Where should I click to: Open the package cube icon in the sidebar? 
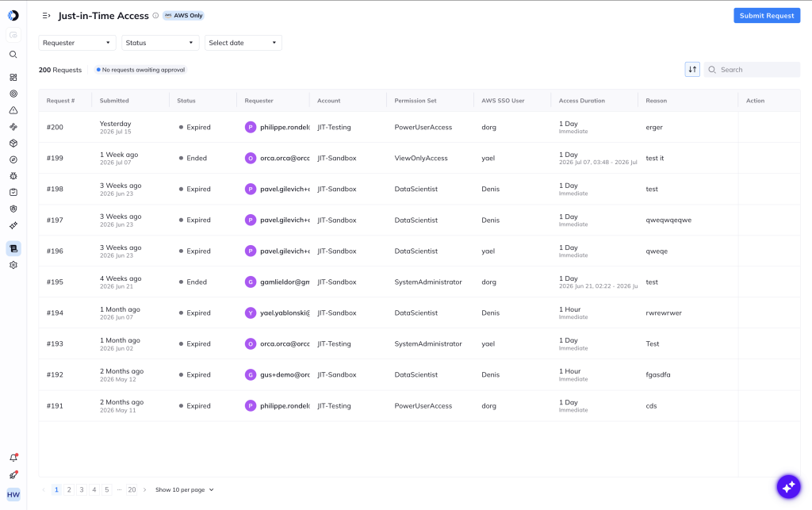coord(13,144)
